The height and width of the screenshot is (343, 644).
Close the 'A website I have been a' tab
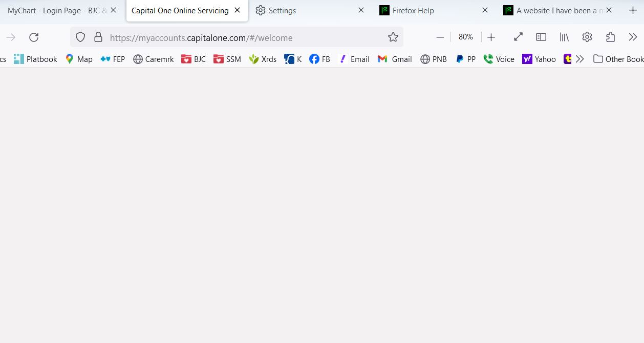(x=609, y=10)
